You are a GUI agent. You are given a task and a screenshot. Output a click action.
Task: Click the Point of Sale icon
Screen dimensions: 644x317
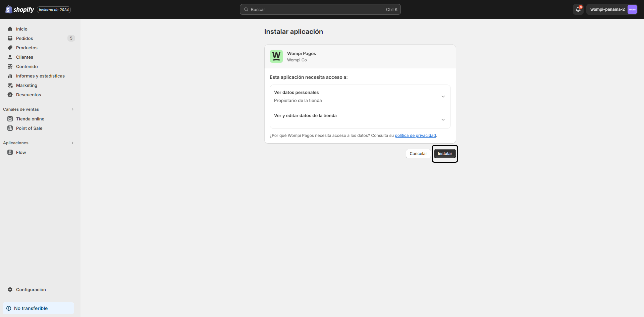coord(10,128)
